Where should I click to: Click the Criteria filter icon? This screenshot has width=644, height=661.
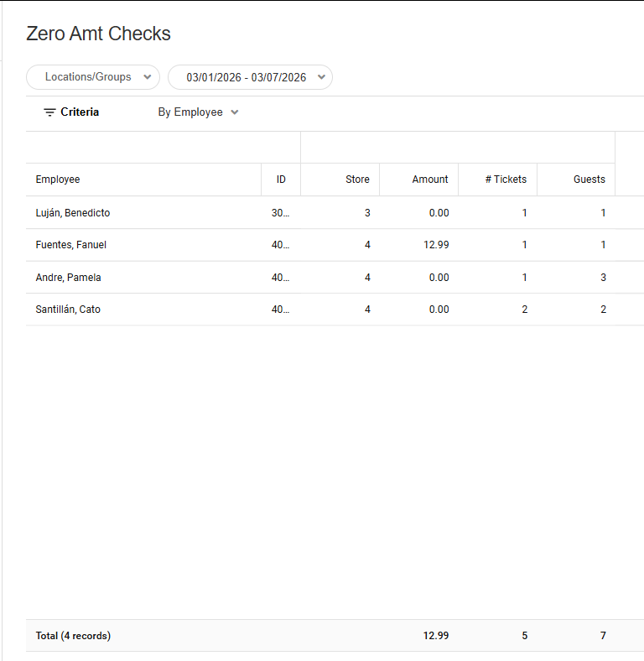(x=49, y=112)
